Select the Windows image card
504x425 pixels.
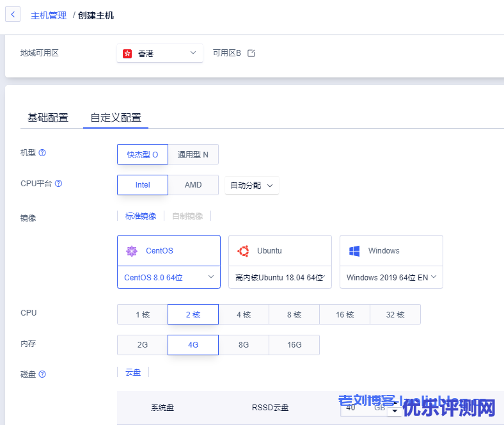(391, 251)
